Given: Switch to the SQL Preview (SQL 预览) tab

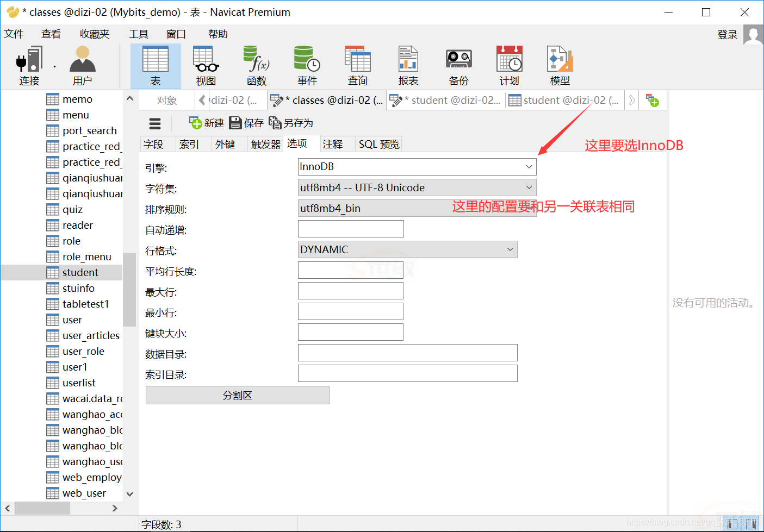Looking at the screenshot, I should coord(379,144).
